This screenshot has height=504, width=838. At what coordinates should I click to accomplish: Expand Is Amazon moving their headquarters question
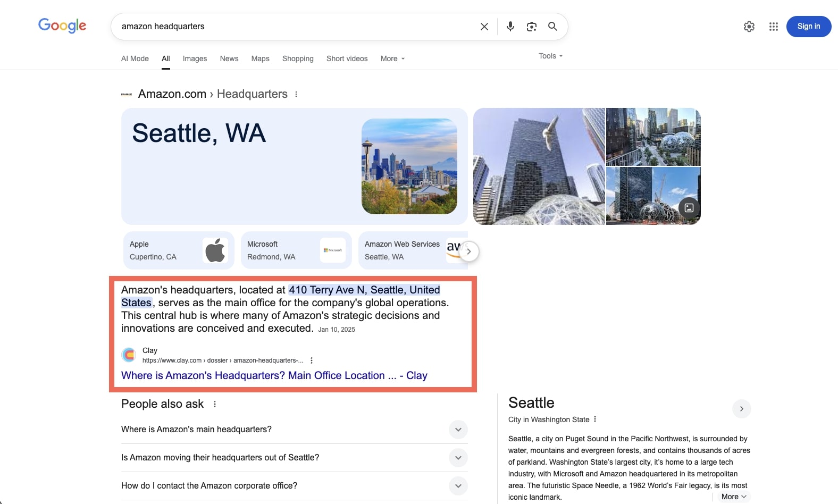(x=295, y=458)
